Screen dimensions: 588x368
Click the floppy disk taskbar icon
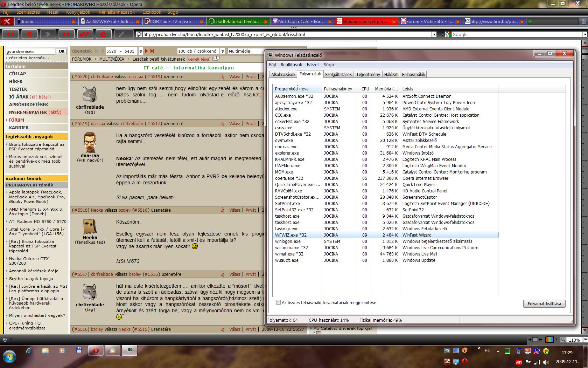79,350
